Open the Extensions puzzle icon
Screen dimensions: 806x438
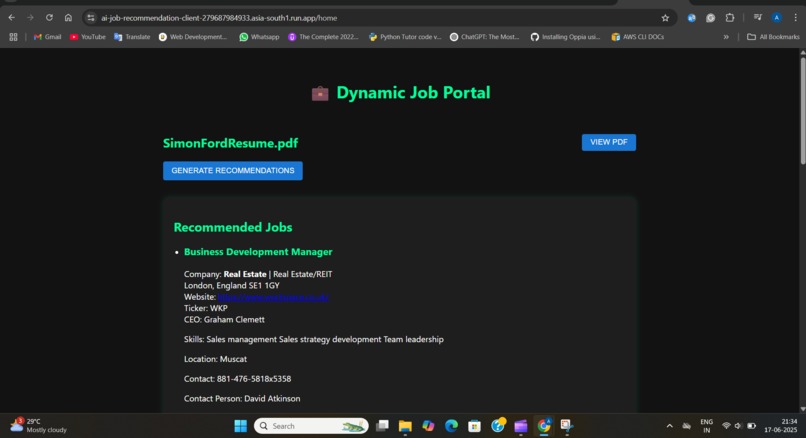click(x=729, y=18)
